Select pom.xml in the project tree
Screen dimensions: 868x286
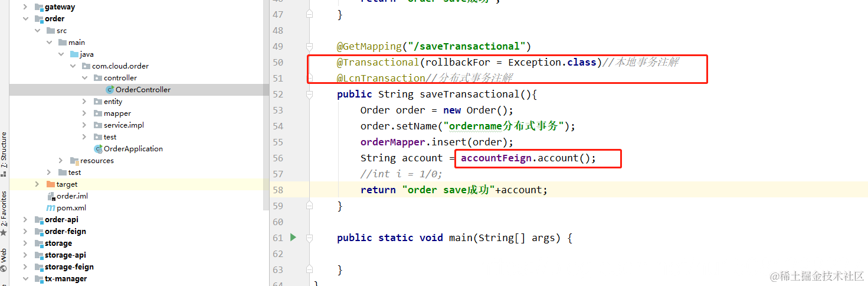(x=71, y=208)
